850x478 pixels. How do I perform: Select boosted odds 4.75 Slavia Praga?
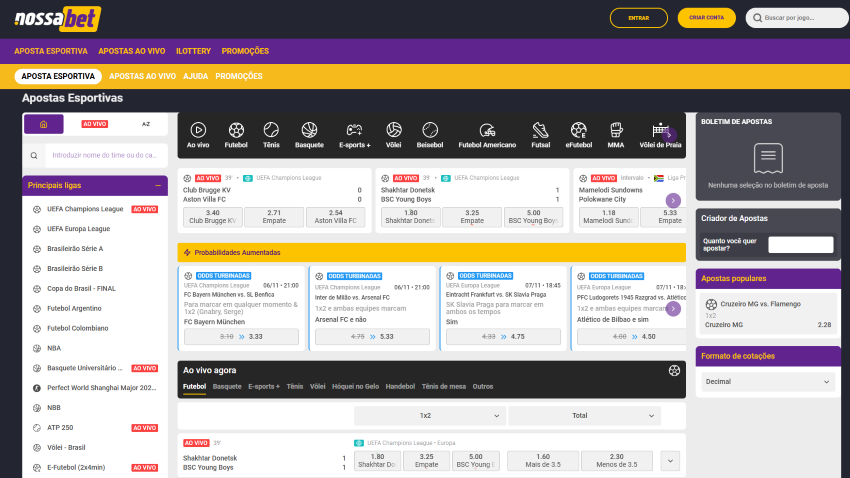(x=503, y=337)
